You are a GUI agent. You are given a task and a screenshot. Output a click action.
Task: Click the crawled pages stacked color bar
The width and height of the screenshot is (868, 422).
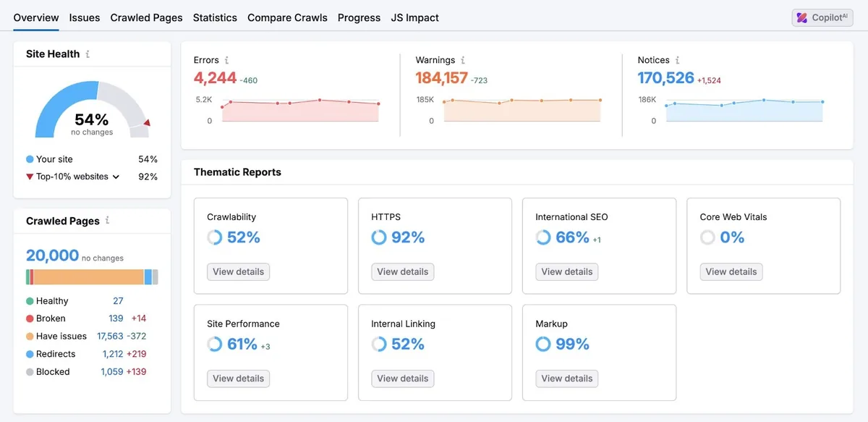point(92,277)
